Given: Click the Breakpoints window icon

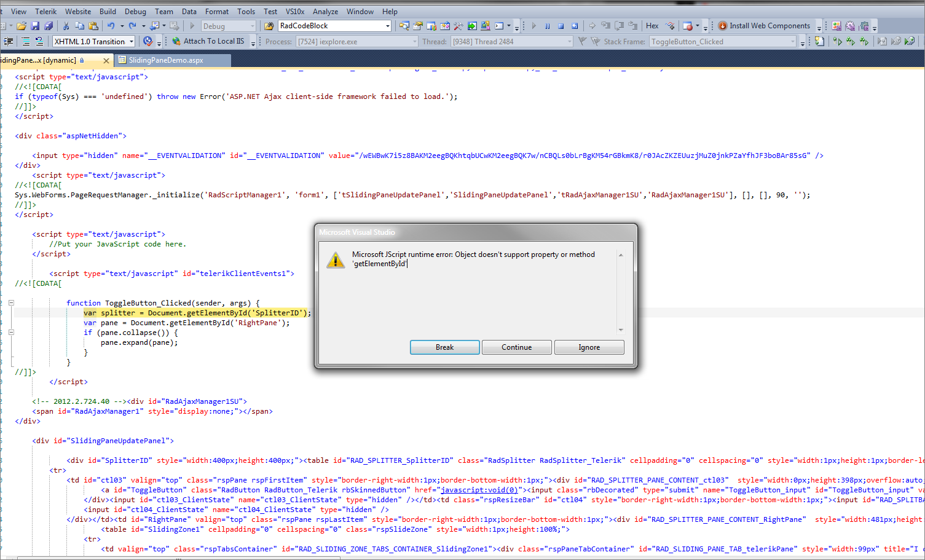Looking at the screenshot, I should [x=688, y=26].
